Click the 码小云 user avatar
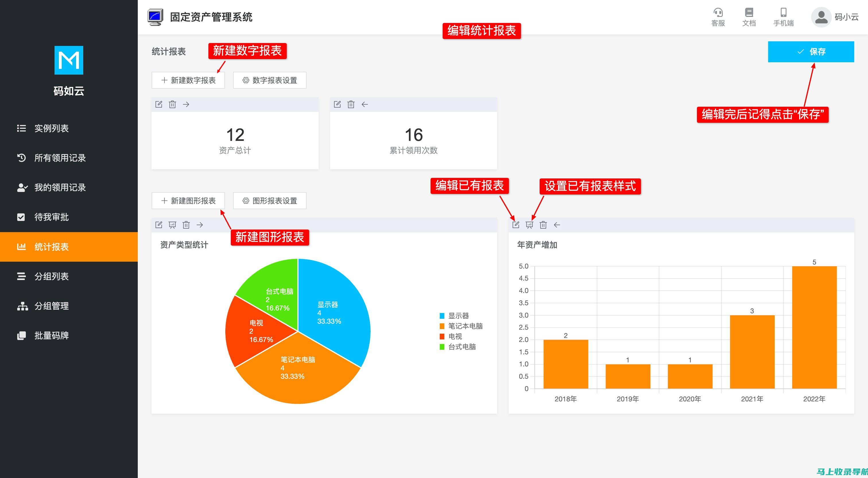Screen dimensions: 868x478 tap(821, 17)
